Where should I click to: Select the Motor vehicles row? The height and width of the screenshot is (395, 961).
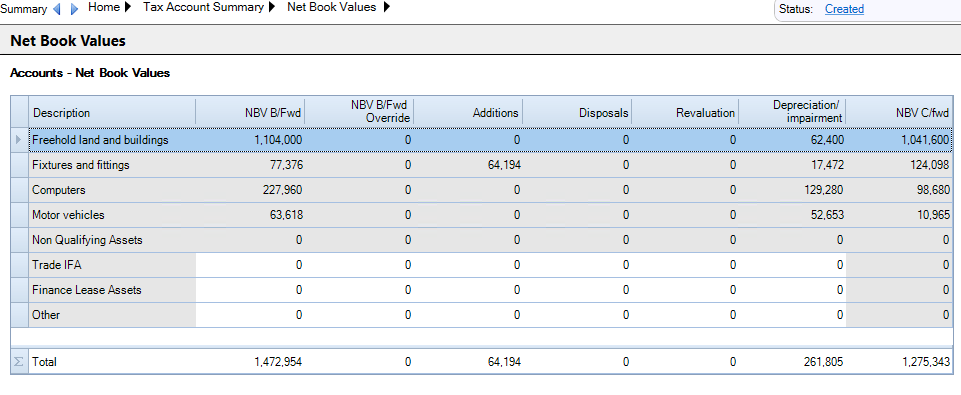482,215
